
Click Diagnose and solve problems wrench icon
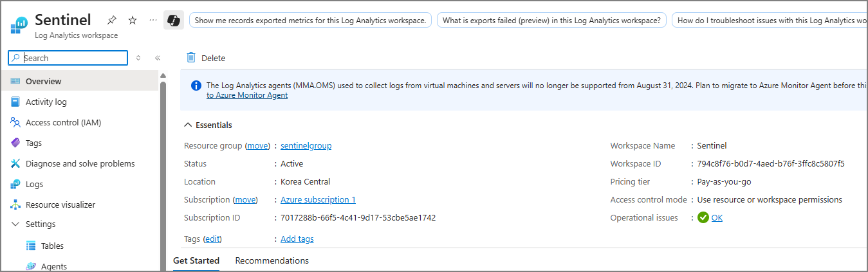[x=15, y=163]
